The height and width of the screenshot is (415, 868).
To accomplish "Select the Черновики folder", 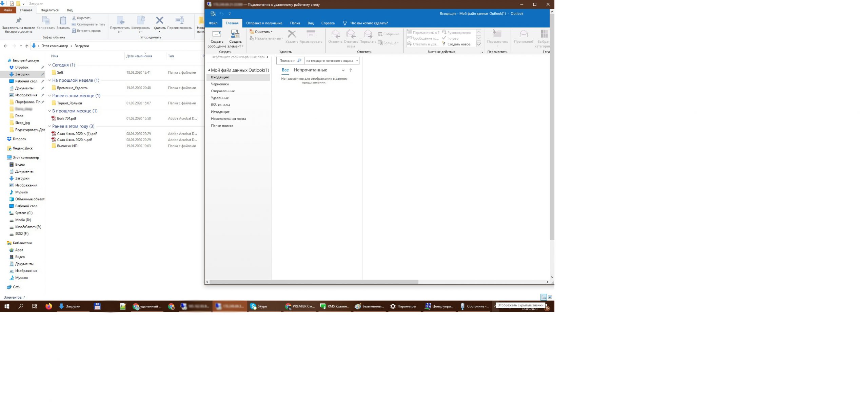I will 220,84.
